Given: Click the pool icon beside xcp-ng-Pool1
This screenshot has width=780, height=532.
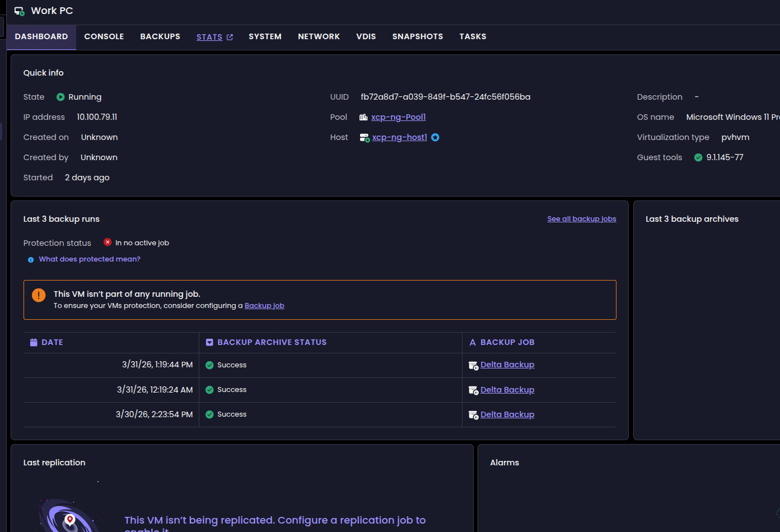Looking at the screenshot, I should click(x=363, y=117).
